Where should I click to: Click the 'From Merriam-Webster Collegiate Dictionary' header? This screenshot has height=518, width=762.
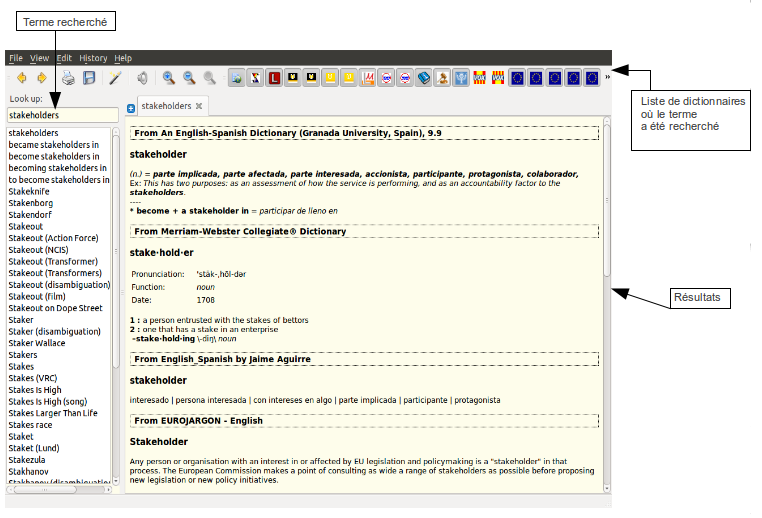tap(364, 231)
